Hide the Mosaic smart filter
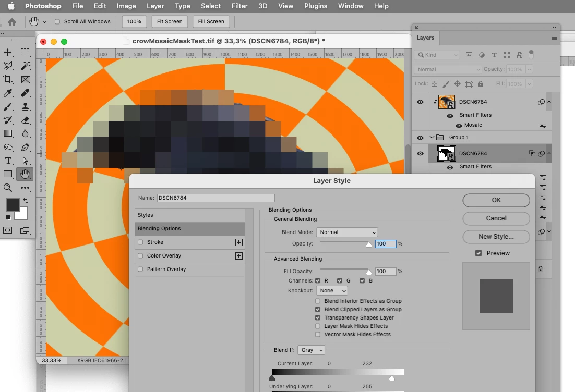 pyautogui.click(x=459, y=125)
